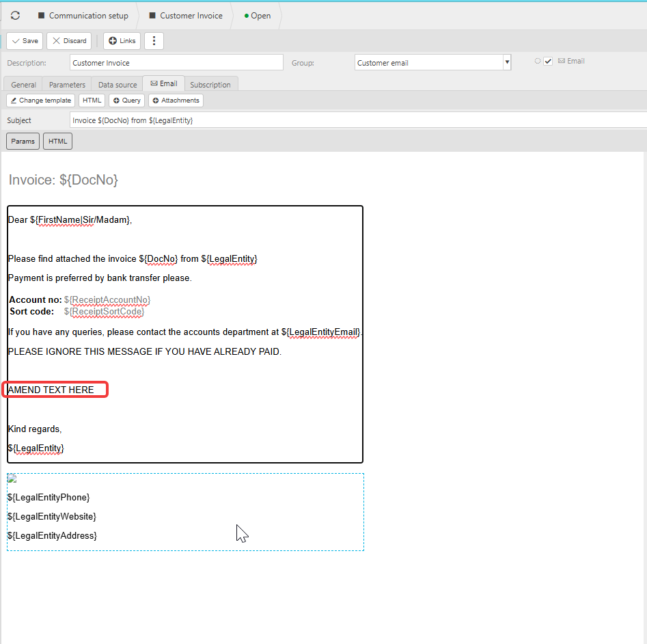This screenshot has width=647, height=644.
Task: Click the plus icon on Query
Action: (116, 100)
